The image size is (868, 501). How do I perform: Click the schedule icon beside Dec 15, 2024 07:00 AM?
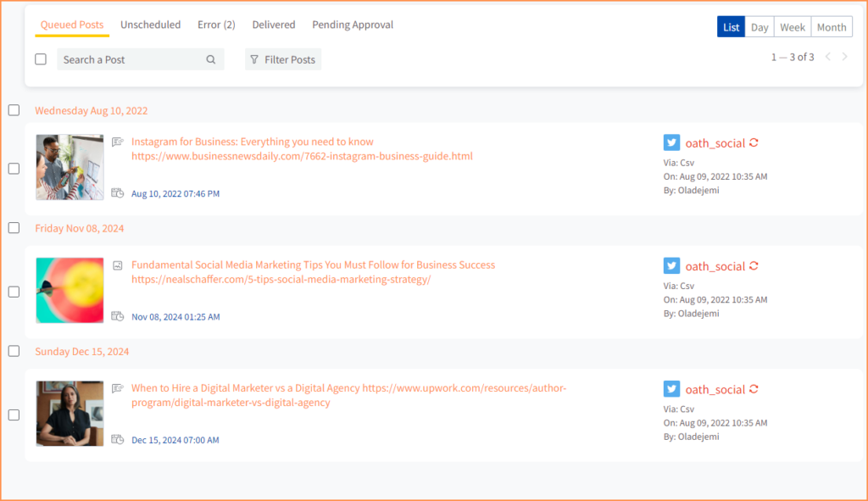pyautogui.click(x=117, y=440)
